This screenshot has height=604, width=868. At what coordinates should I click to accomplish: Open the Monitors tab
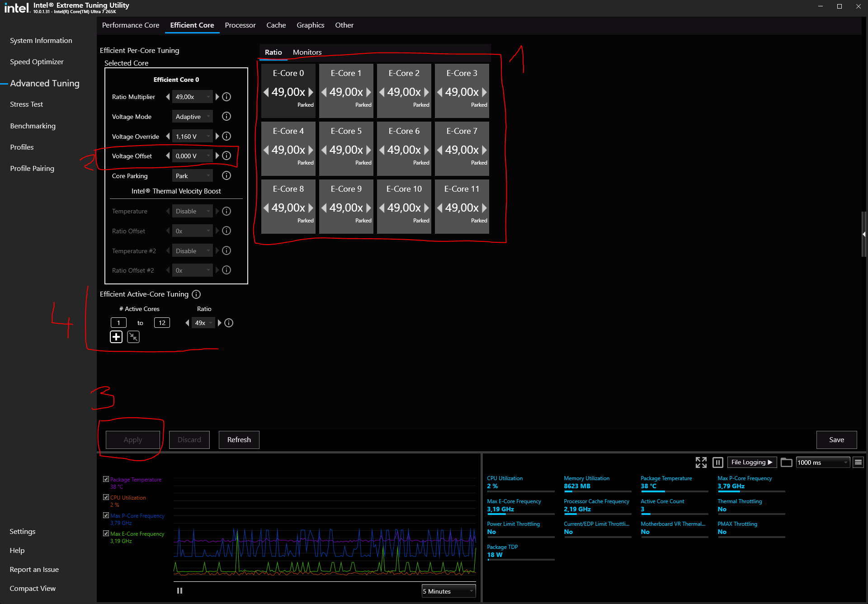tap(307, 52)
